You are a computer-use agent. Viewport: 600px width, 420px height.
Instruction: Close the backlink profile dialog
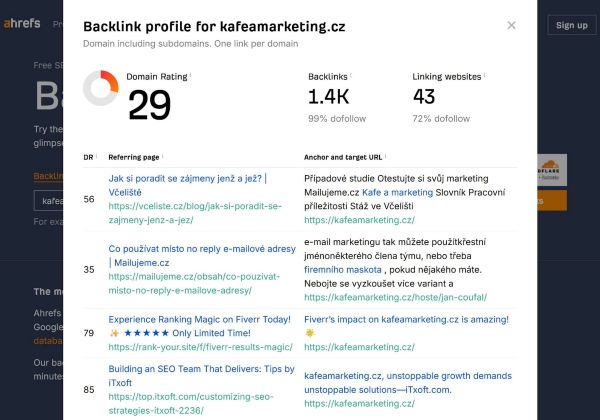pos(511,25)
